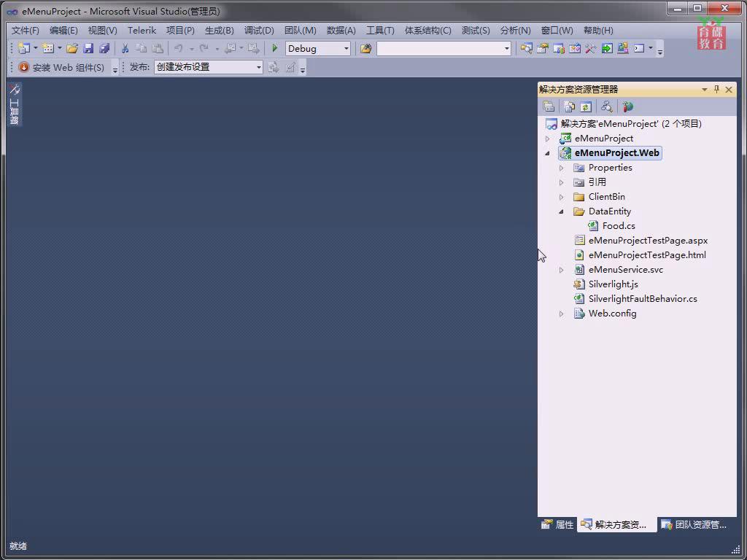This screenshot has width=747, height=560.
Task: Click the edit publish settings icon
Action: [290, 67]
